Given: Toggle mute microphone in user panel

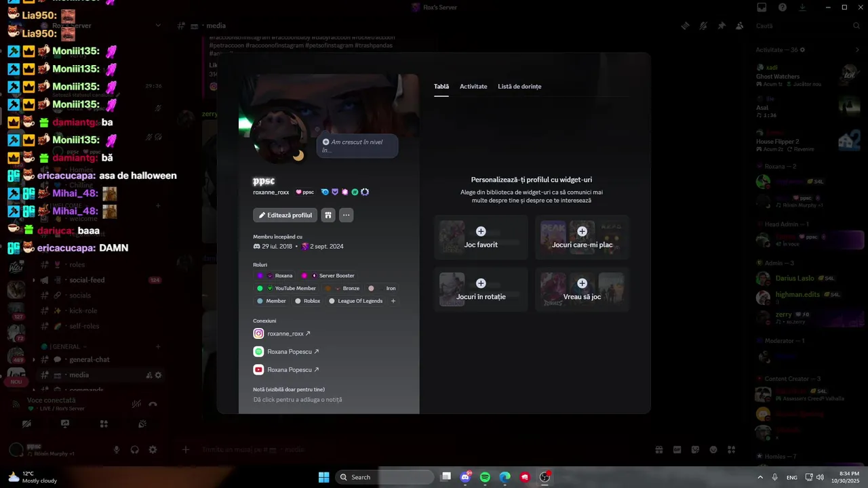Looking at the screenshot, I should tap(117, 449).
